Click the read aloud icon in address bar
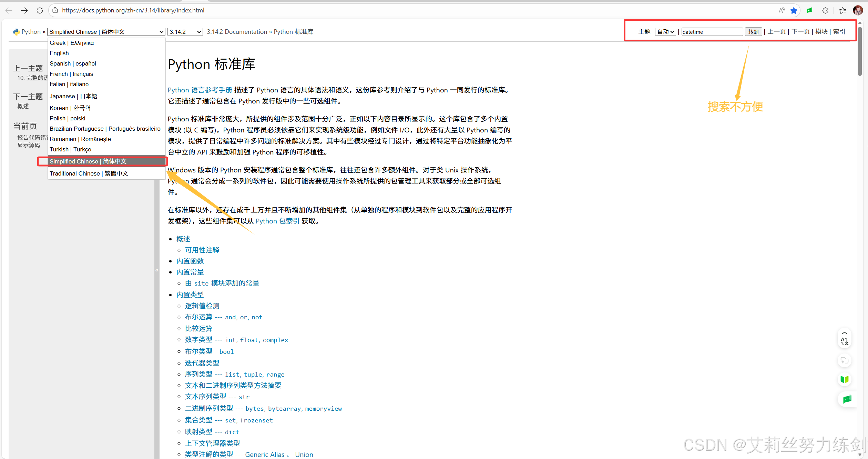The height and width of the screenshot is (459, 868). tap(782, 10)
